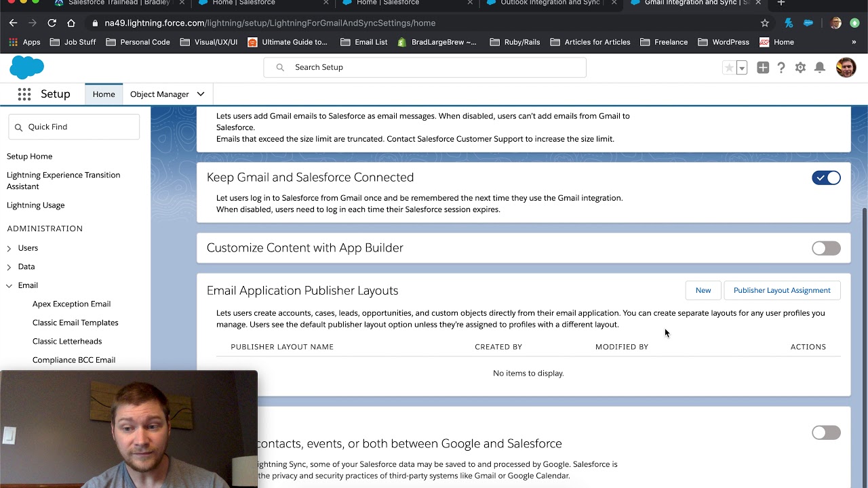Expand the Users tree node
This screenshot has width=868, height=488.
(x=9, y=249)
